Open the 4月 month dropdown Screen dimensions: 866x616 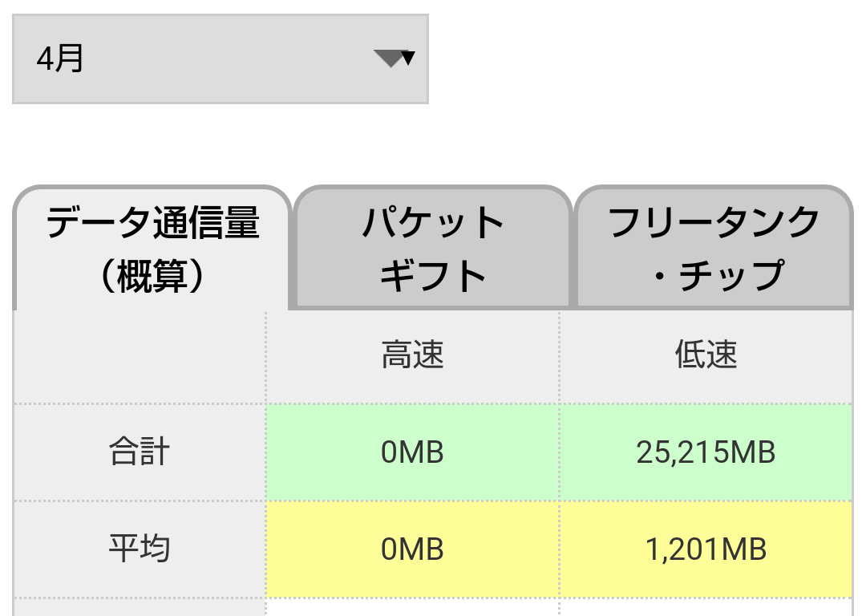[220, 59]
